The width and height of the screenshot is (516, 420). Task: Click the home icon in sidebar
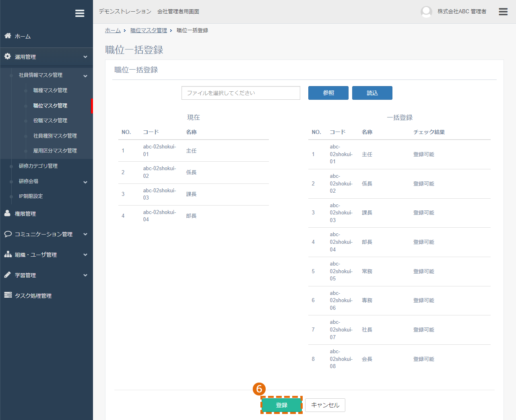[x=8, y=36]
